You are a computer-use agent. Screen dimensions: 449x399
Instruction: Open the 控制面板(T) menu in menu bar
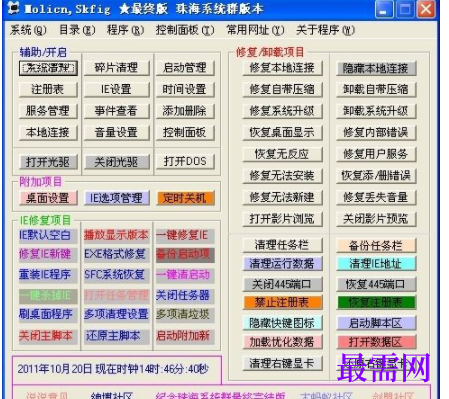click(x=185, y=30)
